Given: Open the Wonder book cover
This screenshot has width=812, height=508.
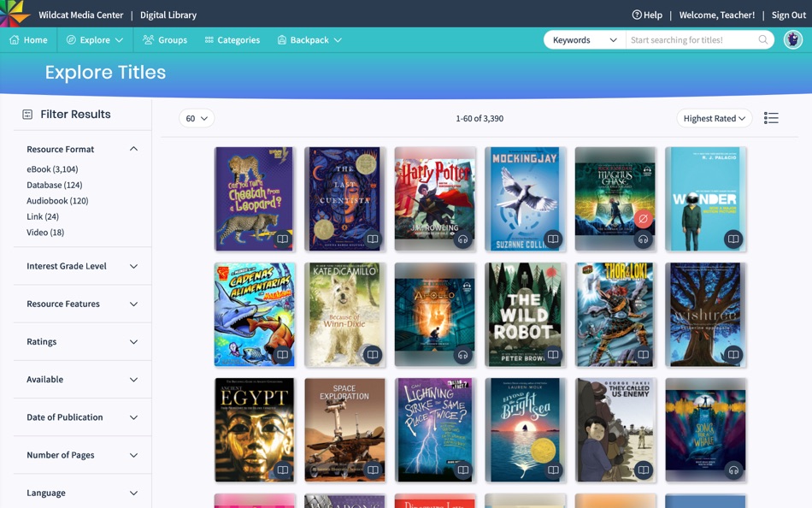Looking at the screenshot, I should [x=705, y=199].
